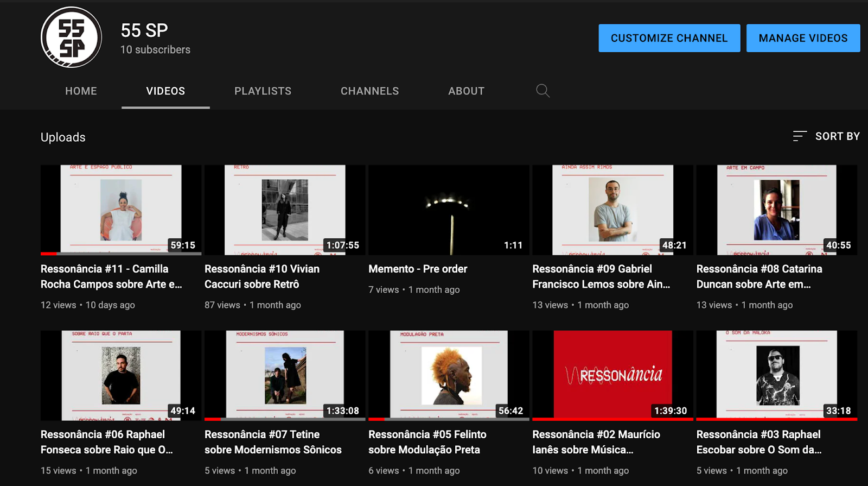Click title Ressonância #05 Felinto sobre Modulação Preta
Screen dimensions: 868x486
[427, 442]
